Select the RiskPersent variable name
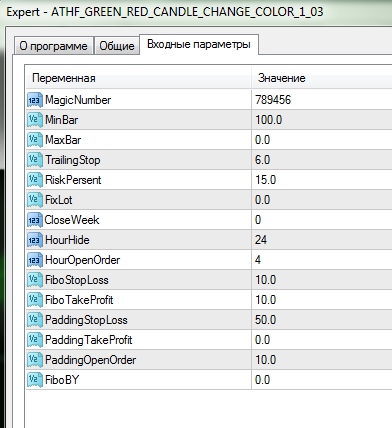Image resolution: width=392 pixels, height=428 pixels. tap(73, 180)
